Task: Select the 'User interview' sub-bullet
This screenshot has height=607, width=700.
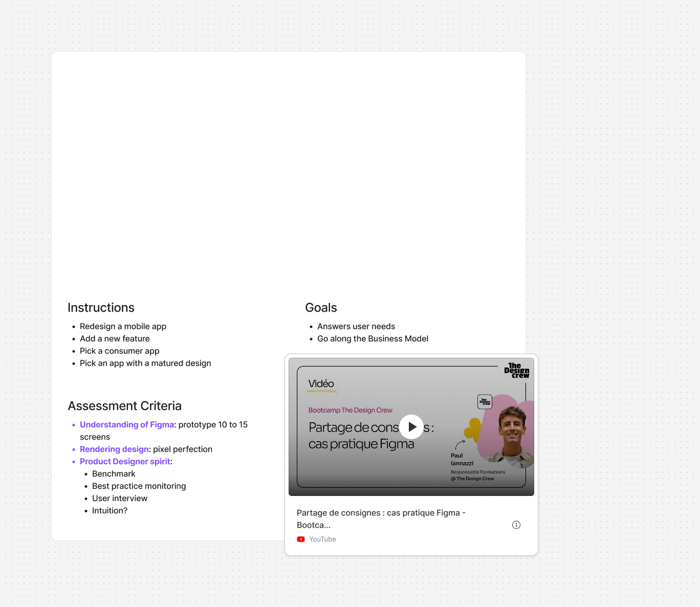Action: (120, 498)
